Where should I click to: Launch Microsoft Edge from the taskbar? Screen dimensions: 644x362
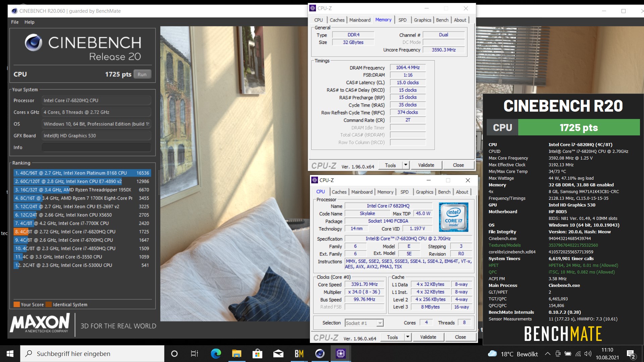click(216, 354)
